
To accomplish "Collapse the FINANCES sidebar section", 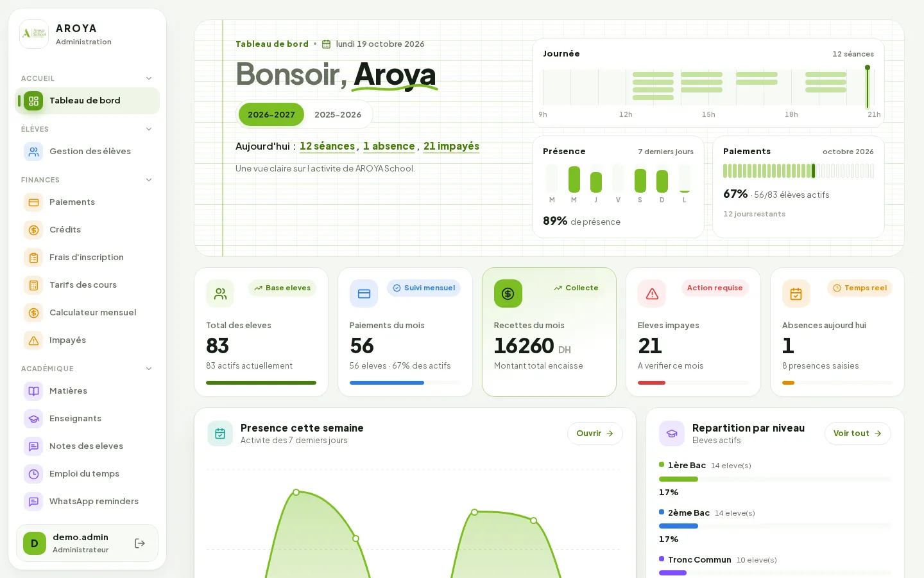I will point(149,180).
